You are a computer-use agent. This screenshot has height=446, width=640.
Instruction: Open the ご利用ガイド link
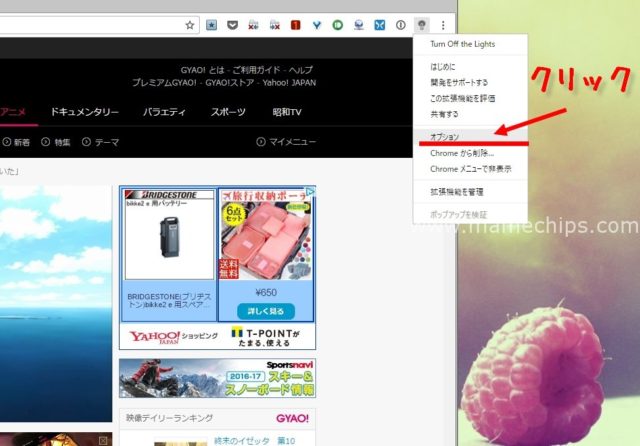coord(258,68)
